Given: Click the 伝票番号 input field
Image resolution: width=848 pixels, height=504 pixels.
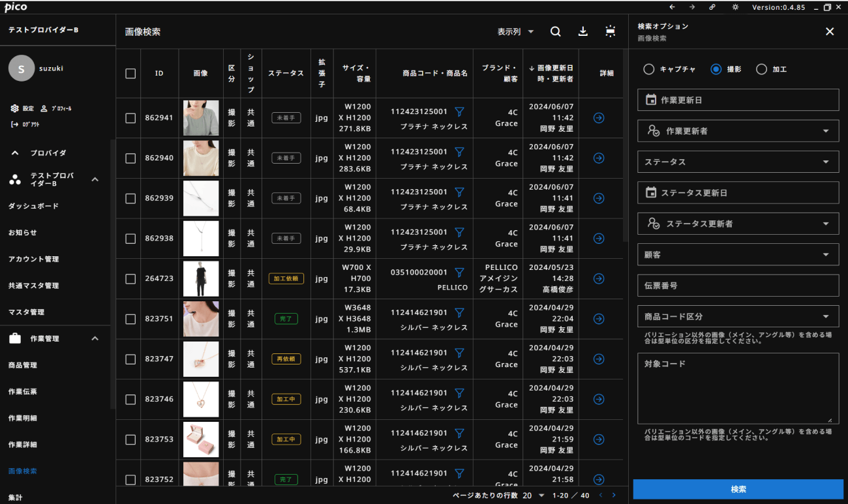Looking at the screenshot, I should point(738,286).
